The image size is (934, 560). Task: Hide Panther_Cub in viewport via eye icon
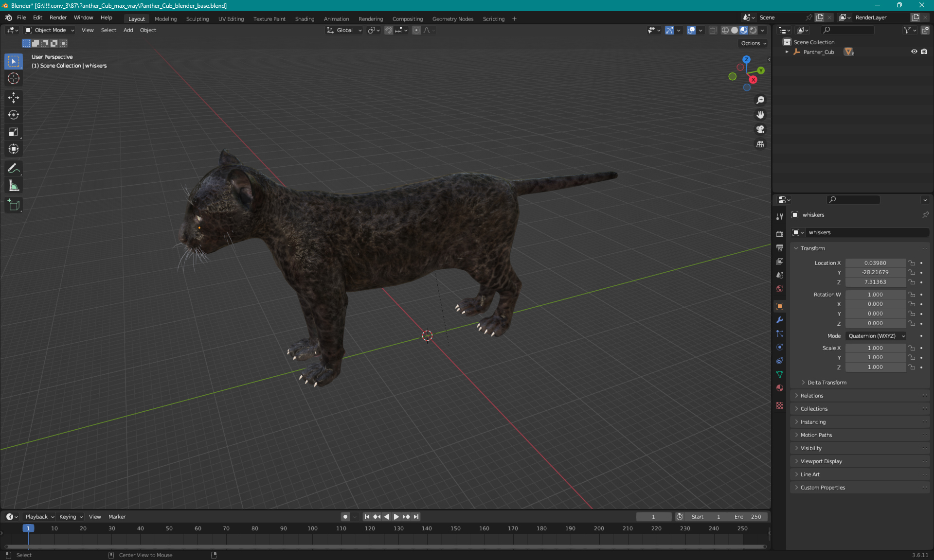914,52
